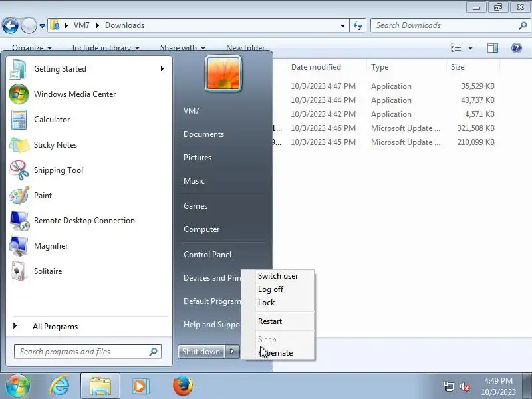
Task: Click the Start orb button
Action: click(x=18, y=386)
